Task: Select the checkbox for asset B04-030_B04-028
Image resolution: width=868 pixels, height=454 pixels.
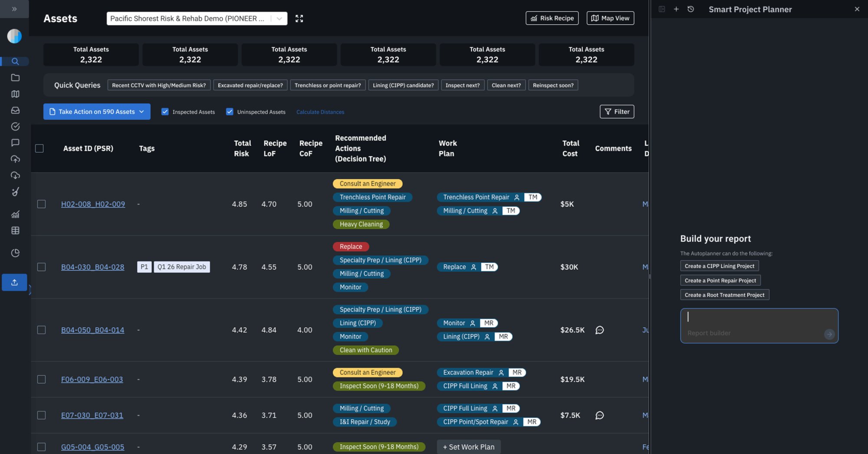Action: point(41,267)
